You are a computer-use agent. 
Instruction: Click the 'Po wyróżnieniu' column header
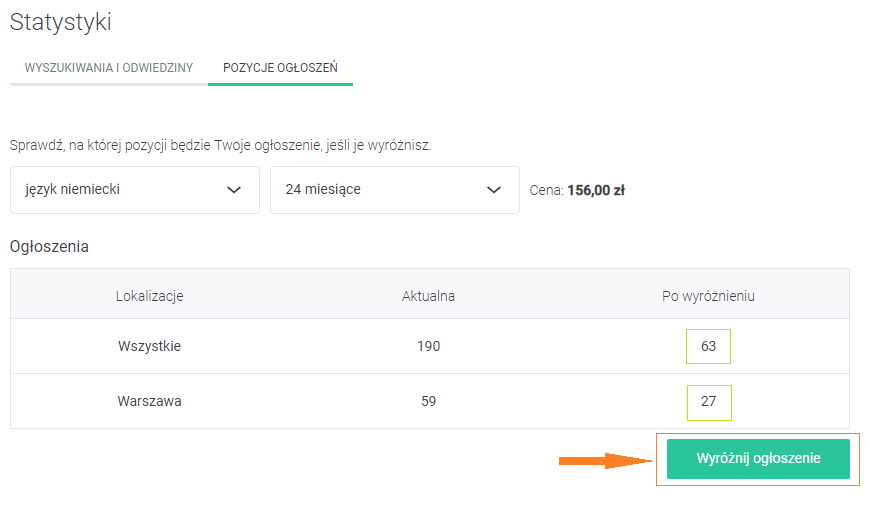point(708,296)
